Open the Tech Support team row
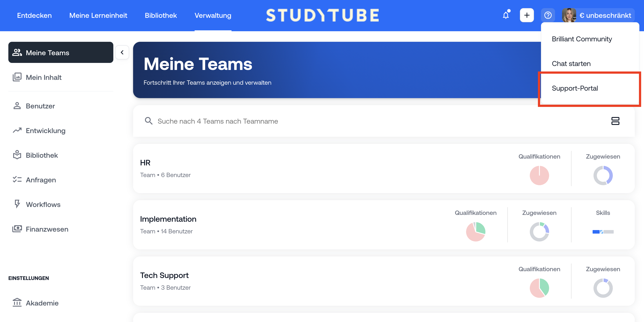This screenshot has height=322, width=644. tap(384, 281)
